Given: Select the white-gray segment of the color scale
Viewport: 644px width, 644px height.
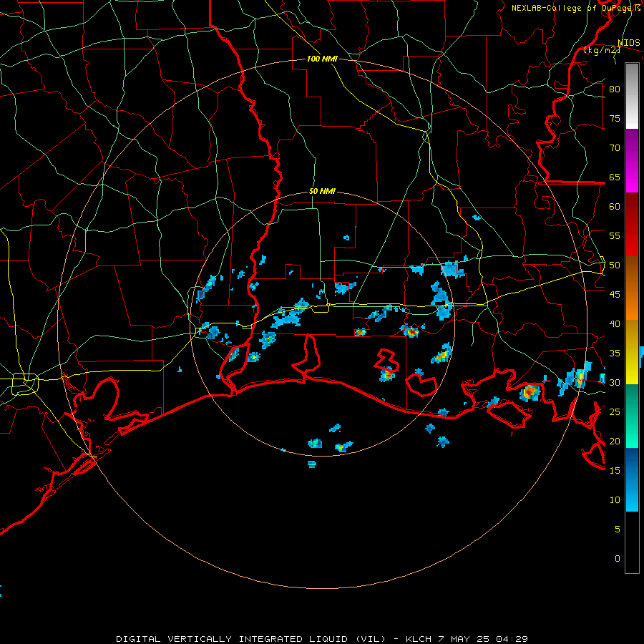Looking at the screenshot, I should (x=632, y=96).
